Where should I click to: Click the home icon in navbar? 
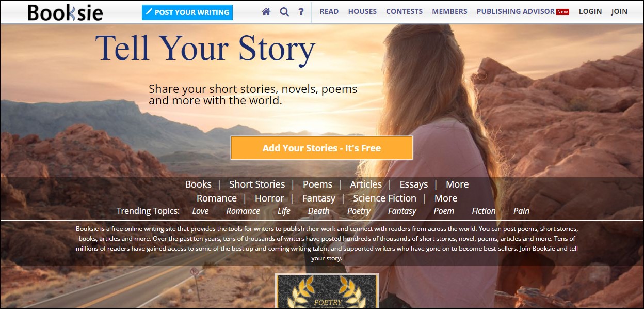coord(266,11)
